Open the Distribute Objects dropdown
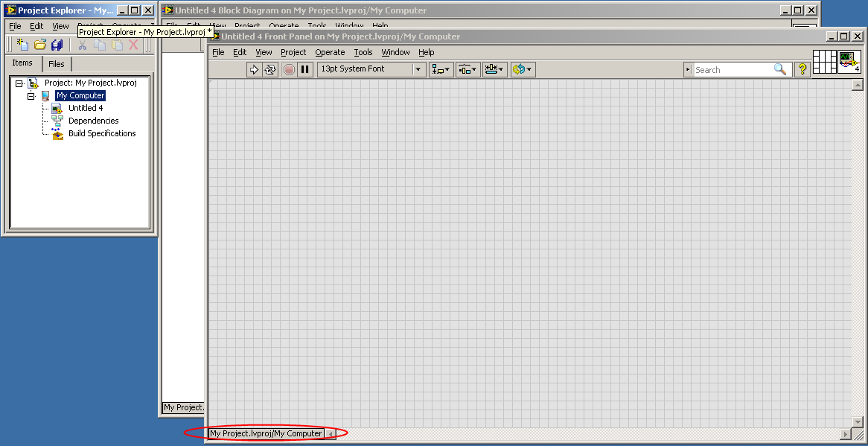 [x=468, y=69]
